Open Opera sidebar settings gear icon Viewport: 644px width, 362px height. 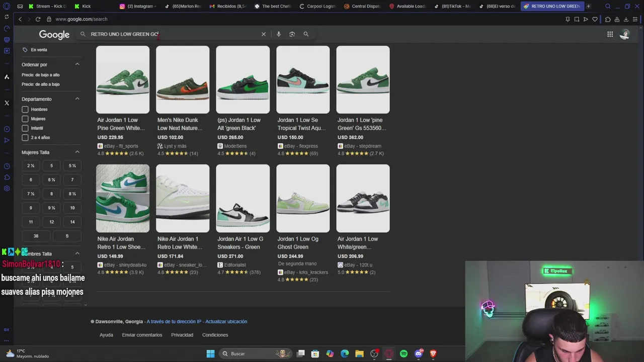[x=7, y=189]
